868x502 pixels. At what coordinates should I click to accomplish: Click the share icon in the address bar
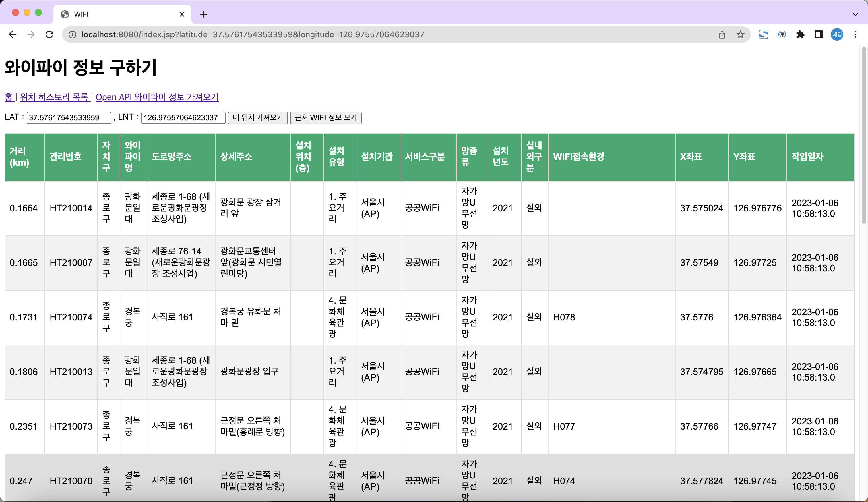tap(722, 34)
